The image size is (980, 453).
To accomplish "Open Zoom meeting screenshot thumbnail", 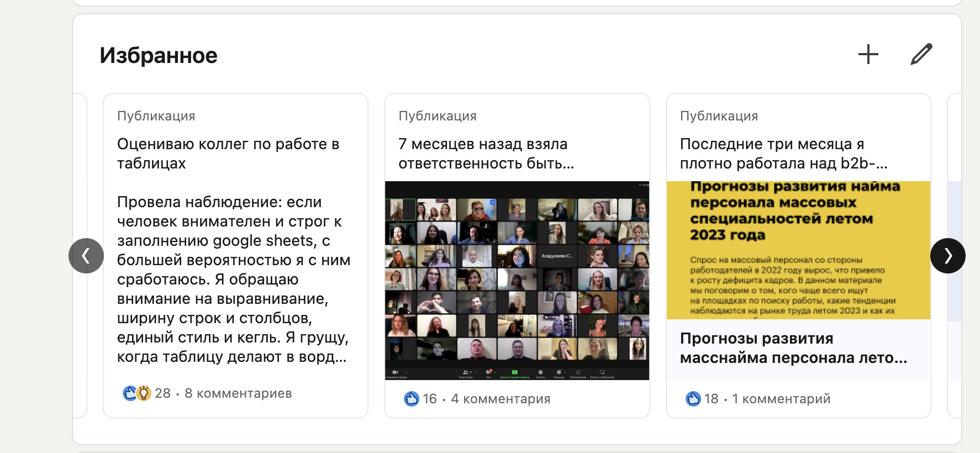I will (517, 281).
